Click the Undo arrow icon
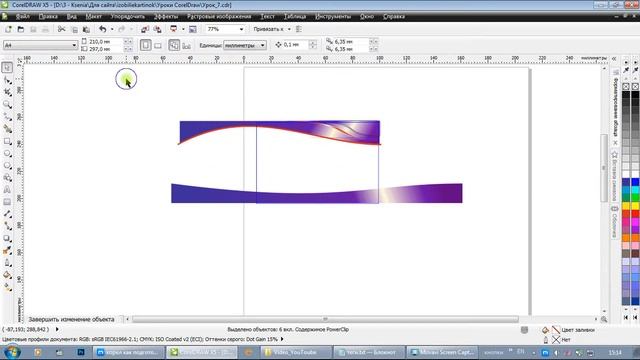 click(102, 29)
